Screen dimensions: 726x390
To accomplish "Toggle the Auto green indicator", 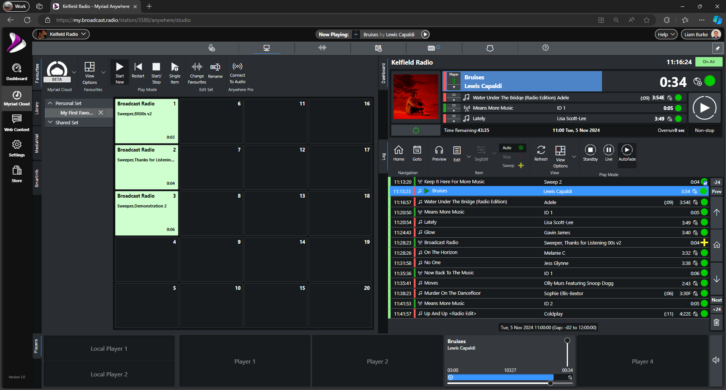I will [521, 148].
